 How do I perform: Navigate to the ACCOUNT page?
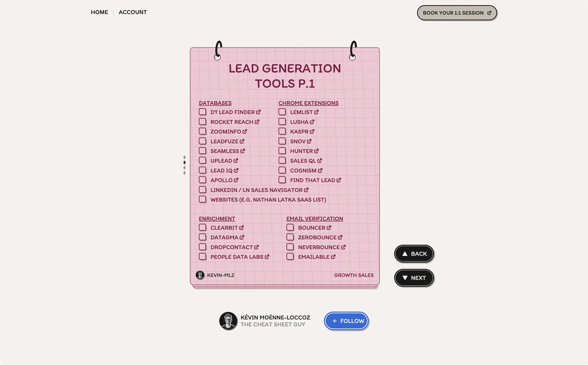pyautogui.click(x=133, y=12)
